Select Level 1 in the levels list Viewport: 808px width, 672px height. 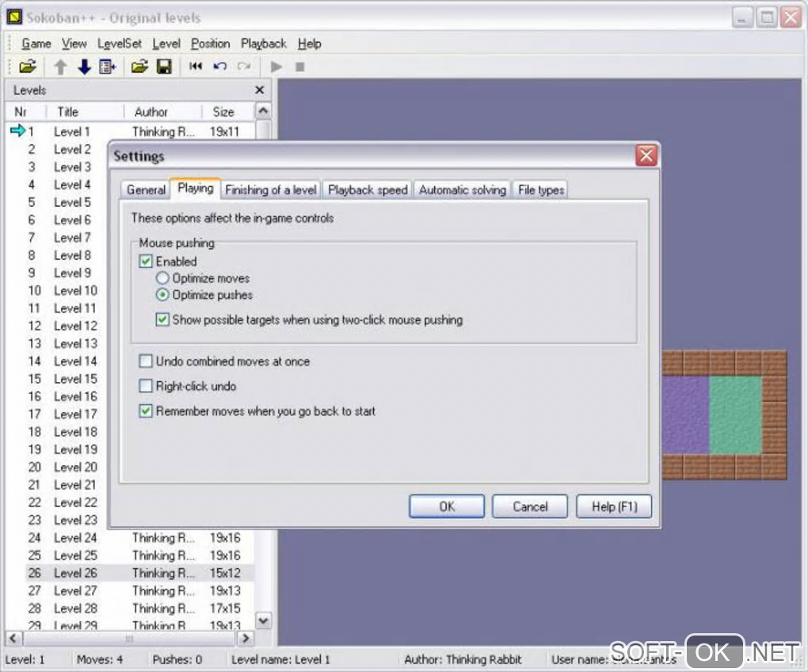pyautogui.click(x=72, y=132)
